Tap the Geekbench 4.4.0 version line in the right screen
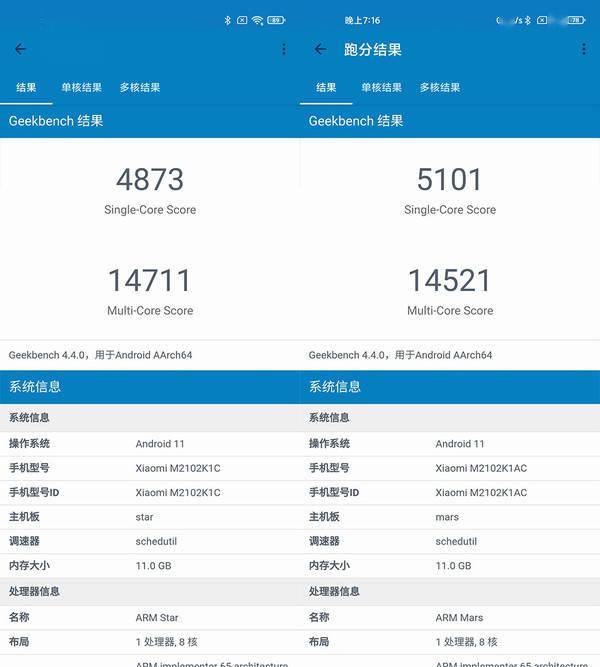 tap(400, 355)
